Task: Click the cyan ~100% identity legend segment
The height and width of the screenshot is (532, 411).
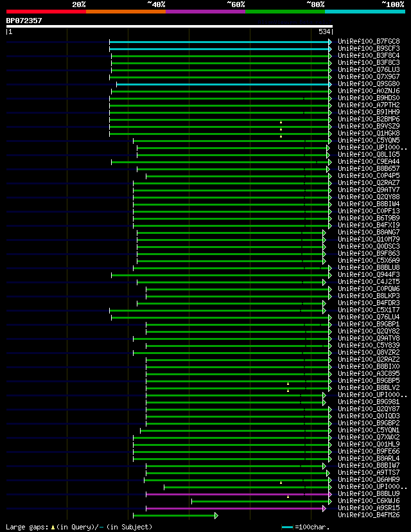Action: point(365,12)
